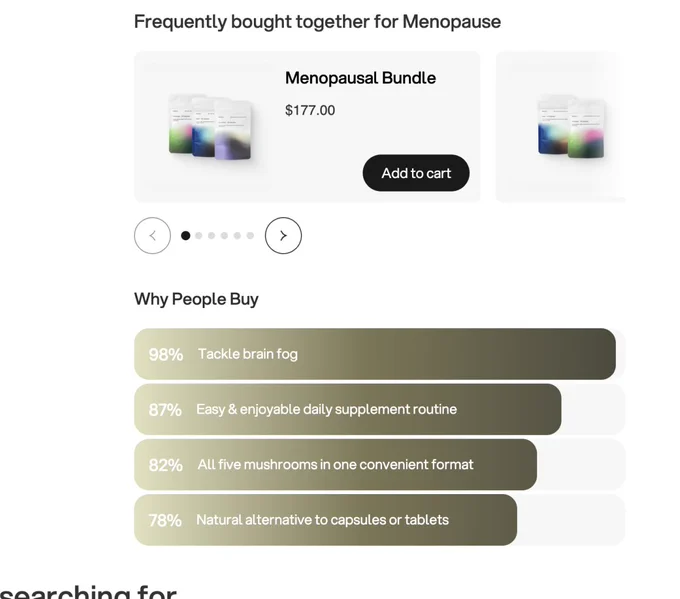Select the second carousel dot

pos(199,236)
